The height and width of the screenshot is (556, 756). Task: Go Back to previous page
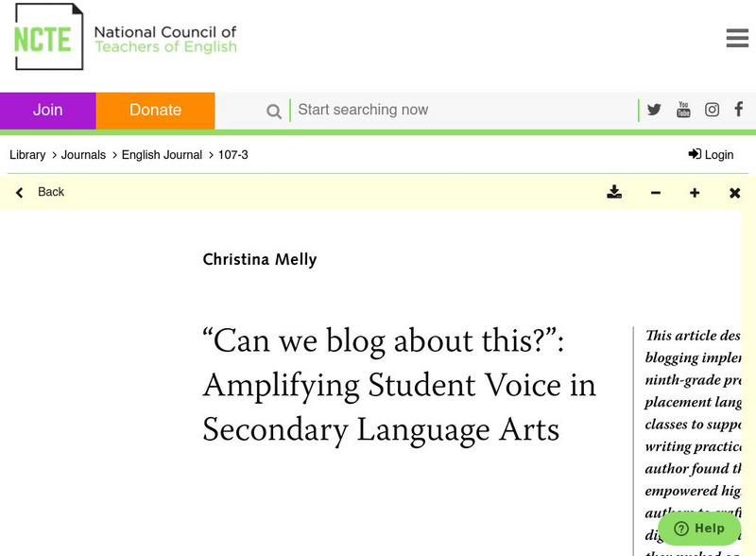(x=41, y=193)
